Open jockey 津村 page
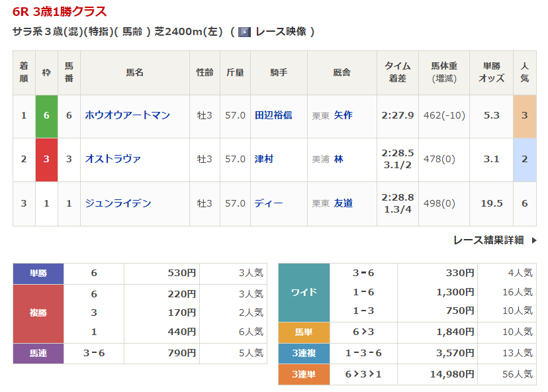This screenshot has width=548, height=392. click(264, 159)
